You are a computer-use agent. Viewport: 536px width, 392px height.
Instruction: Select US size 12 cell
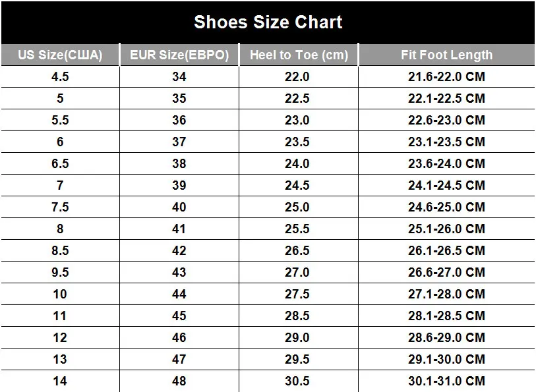(x=60, y=338)
